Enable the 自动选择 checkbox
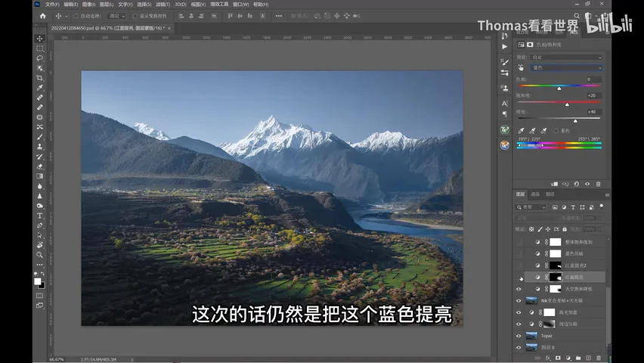Image resolution: width=644 pixels, height=363 pixels. click(x=76, y=16)
